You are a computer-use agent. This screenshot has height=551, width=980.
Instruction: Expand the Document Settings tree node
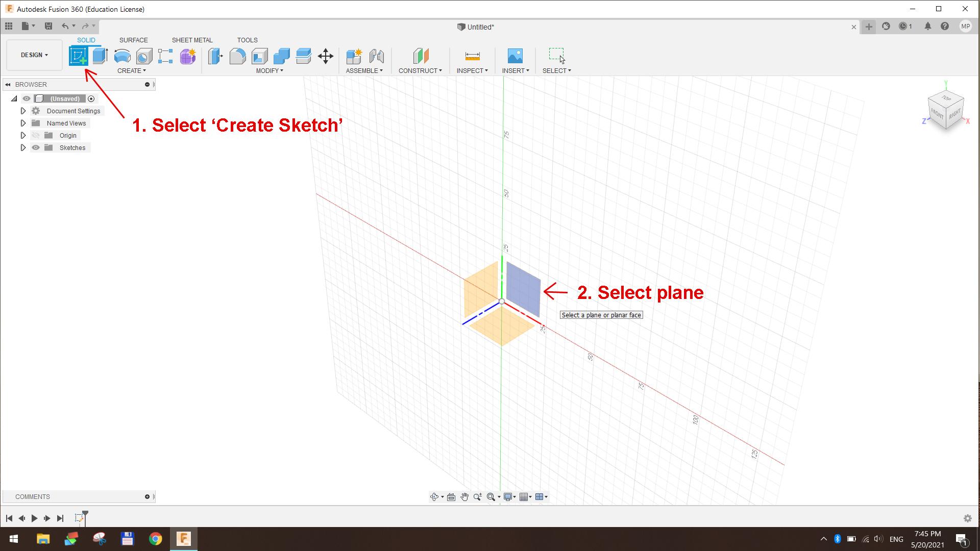(x=23, y=111)
